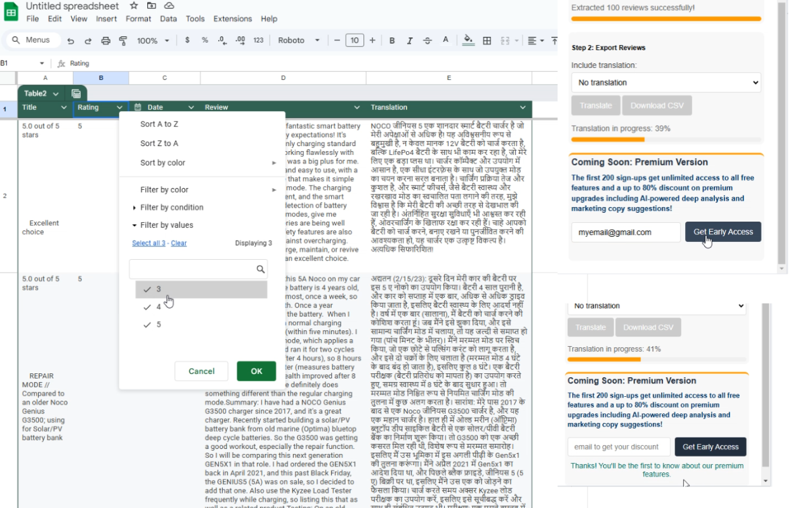
Task: Toggle bold formatting
Action: tap(392, 41)
